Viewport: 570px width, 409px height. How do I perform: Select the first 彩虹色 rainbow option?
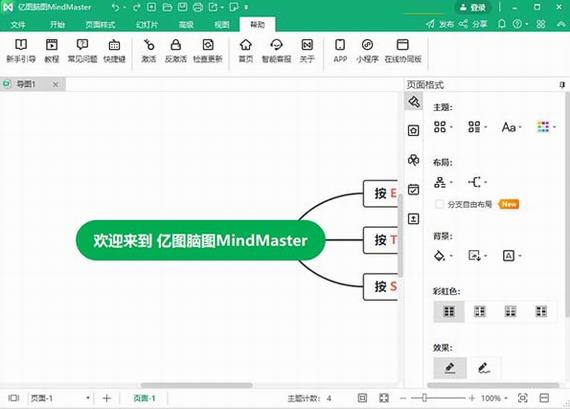pos(449,312)
